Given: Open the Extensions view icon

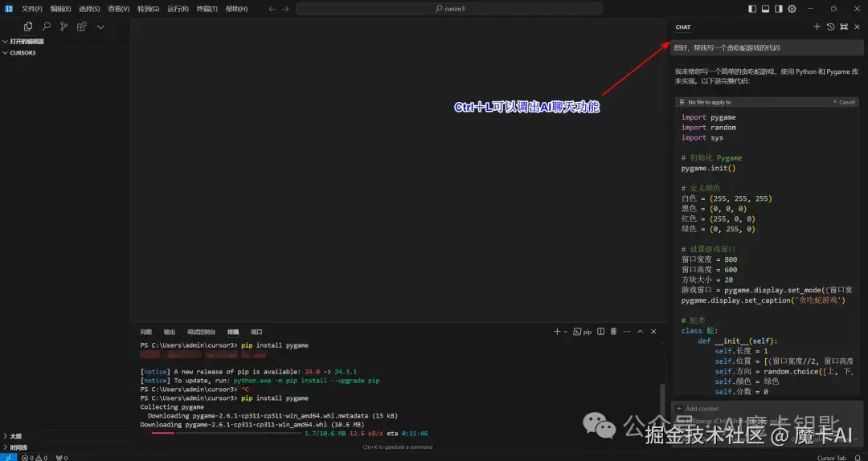Looking at the screenshot, I should [x=81, y=26].
